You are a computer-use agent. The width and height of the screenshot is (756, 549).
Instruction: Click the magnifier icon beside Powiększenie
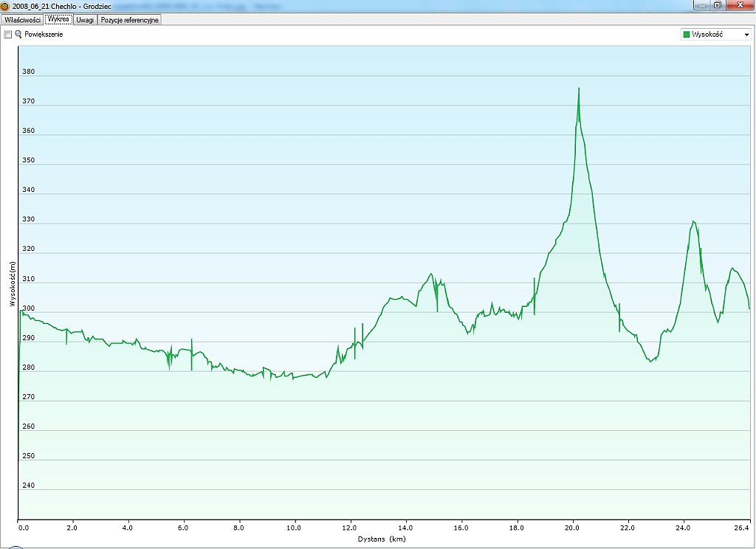point(18,35)
